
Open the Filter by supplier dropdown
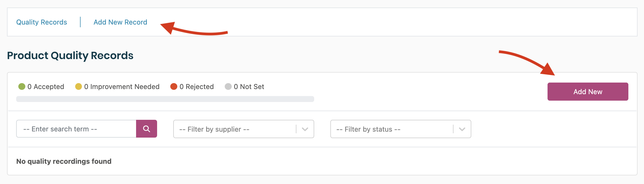click(234, 129)
